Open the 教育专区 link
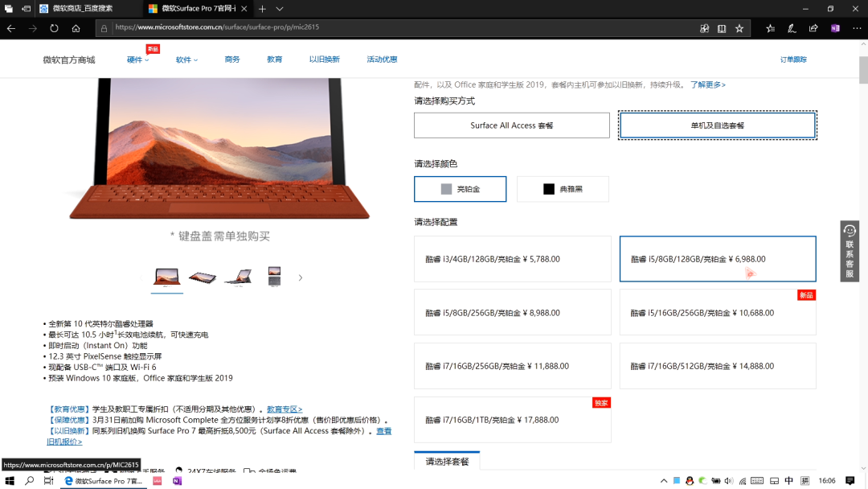868x489 pixels. 285,409
